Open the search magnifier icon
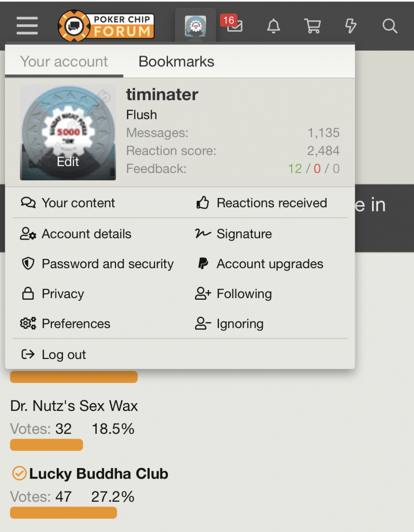414x532 pixels. pos(390,26)
